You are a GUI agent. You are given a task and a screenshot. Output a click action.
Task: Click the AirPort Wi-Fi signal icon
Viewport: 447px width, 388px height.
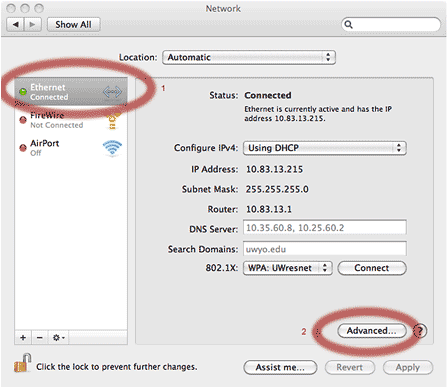point(112,148)
